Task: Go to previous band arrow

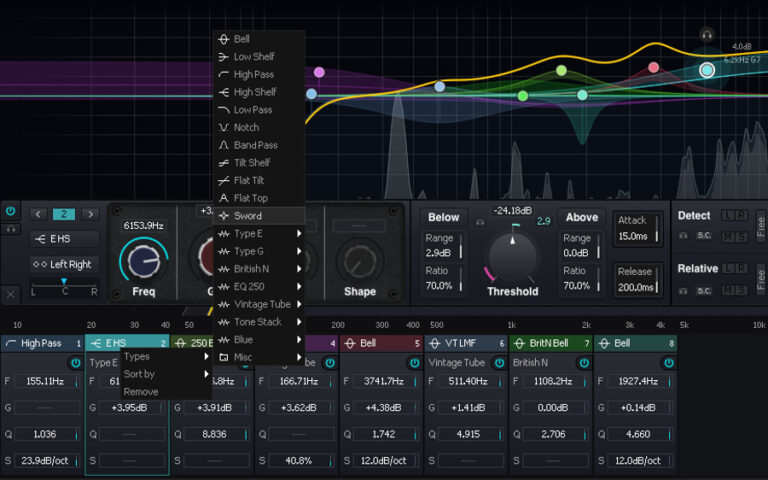Action: (x=38, y=214)
